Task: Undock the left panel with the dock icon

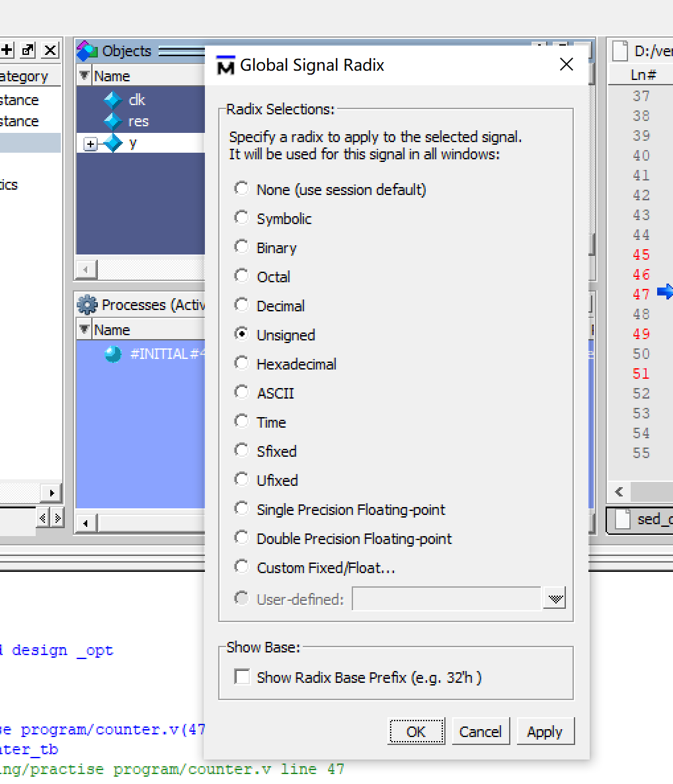Action: coord(28,50)
